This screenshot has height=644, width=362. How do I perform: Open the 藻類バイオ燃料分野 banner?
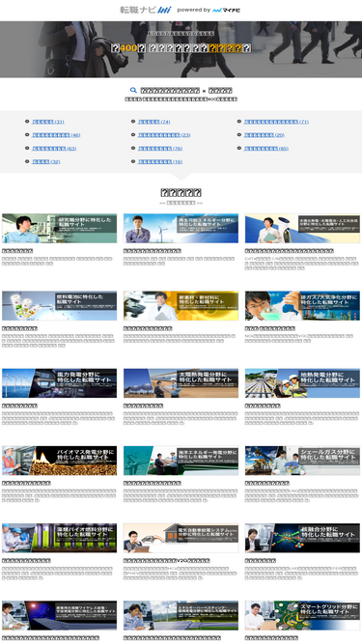click(59, 538)
